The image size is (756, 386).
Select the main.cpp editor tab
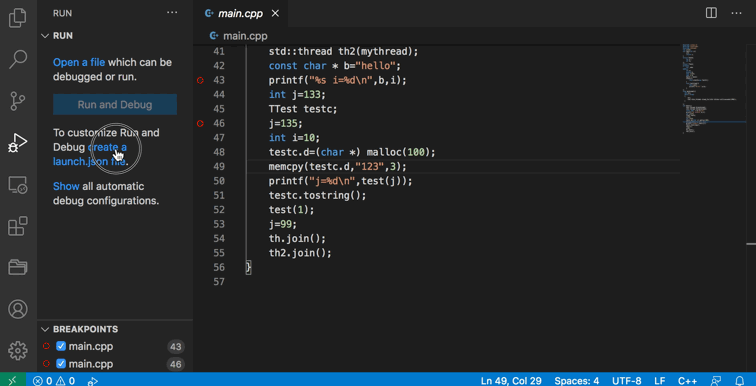tap(241, 13)
